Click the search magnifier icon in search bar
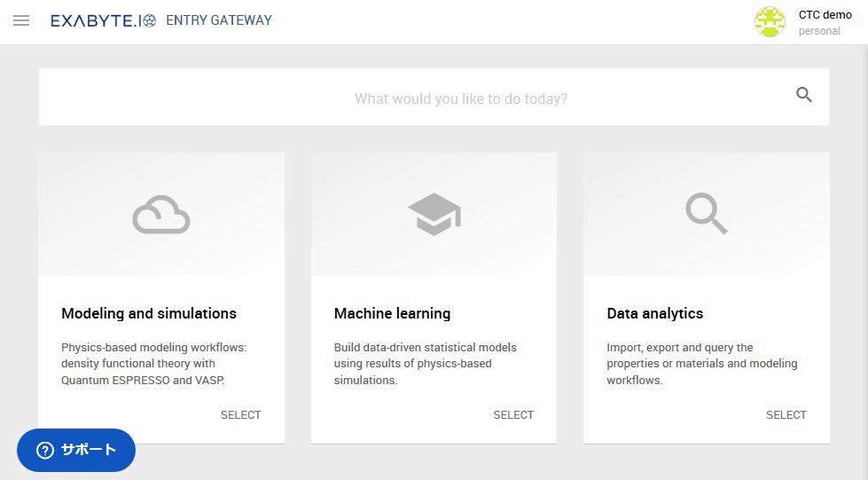 [x=804, y=95]
